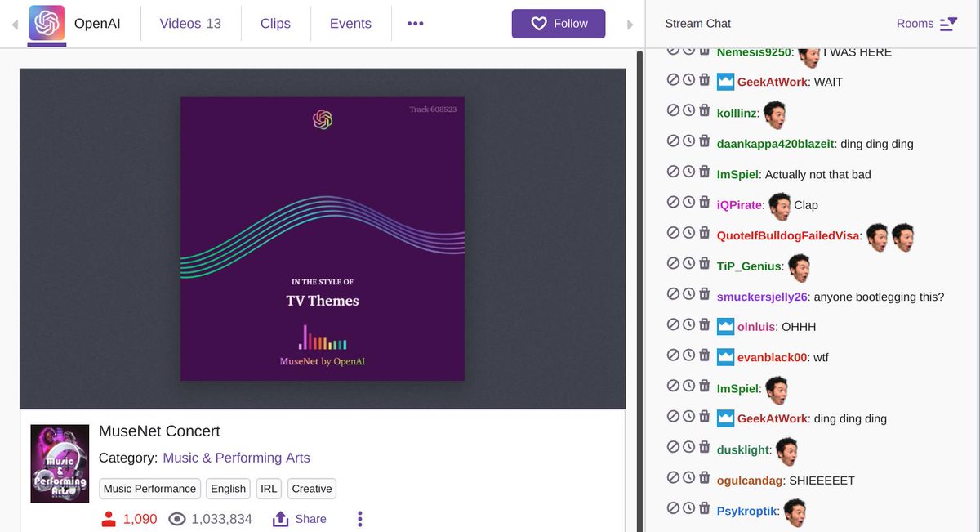Follow the OpenAI channel
Image resolution: width=980 pixels, height=532 pixels.
(559, 24)
